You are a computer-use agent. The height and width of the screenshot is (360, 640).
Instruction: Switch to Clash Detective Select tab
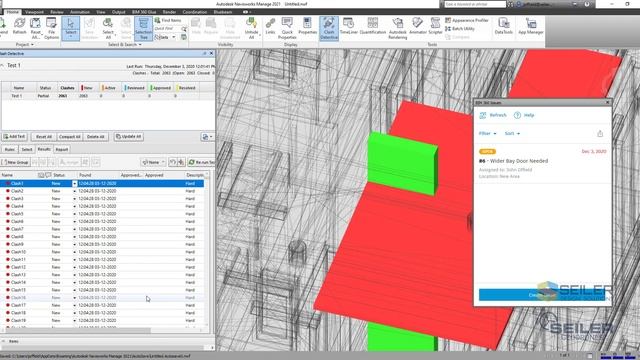(27, 149)
